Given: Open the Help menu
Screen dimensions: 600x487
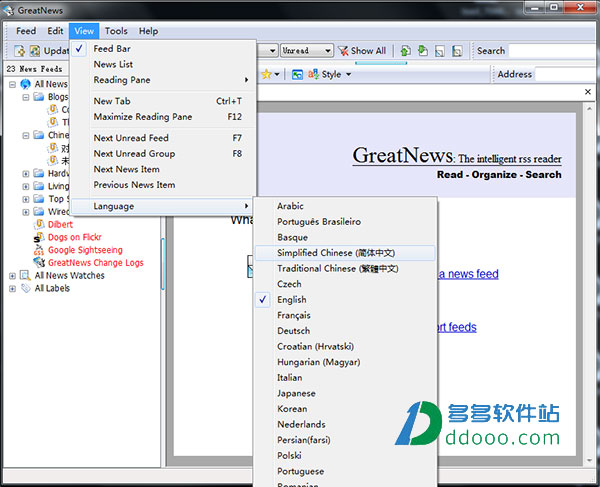Looking at the screenshot, I should point(148,31).
